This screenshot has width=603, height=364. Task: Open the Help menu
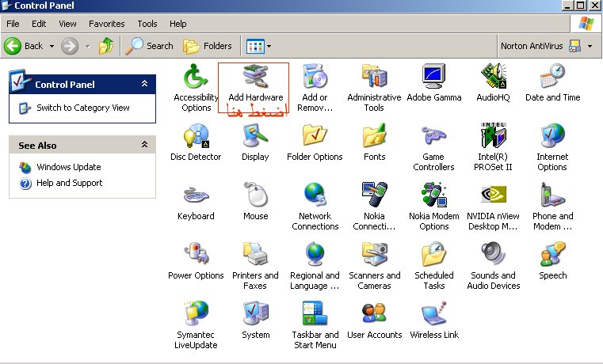point(177,24)
